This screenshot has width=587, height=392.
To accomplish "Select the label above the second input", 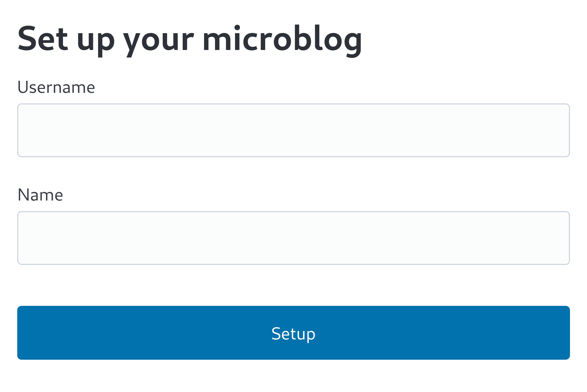I will pos(40,195).
